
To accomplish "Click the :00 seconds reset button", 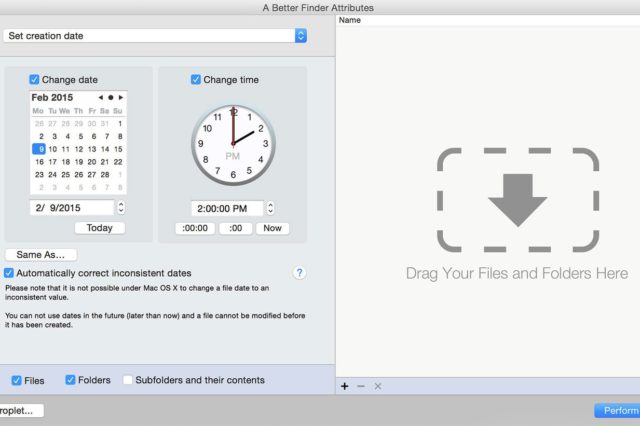I will [x=236, y=228].
